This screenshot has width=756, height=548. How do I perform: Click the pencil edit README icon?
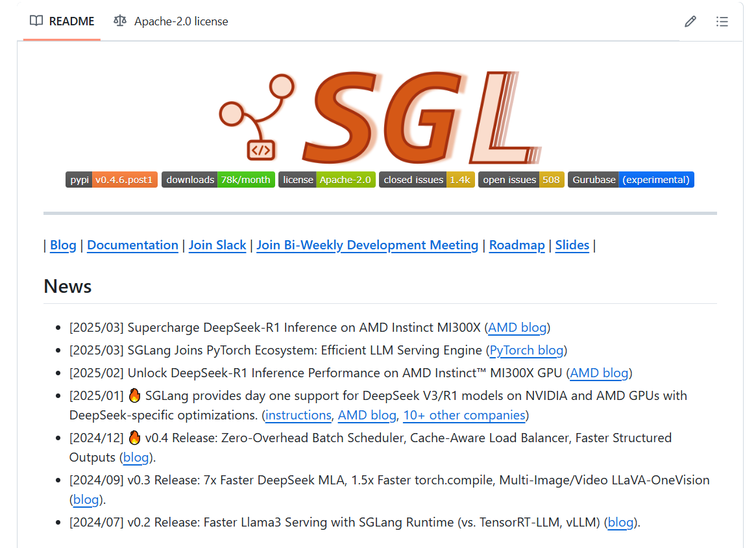pos(690,21)
